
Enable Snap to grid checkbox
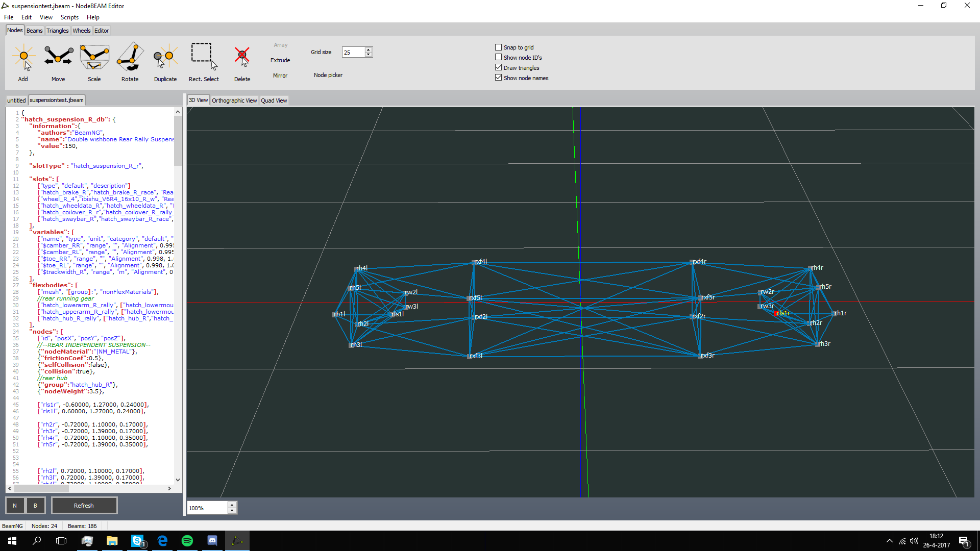point(499,47)
